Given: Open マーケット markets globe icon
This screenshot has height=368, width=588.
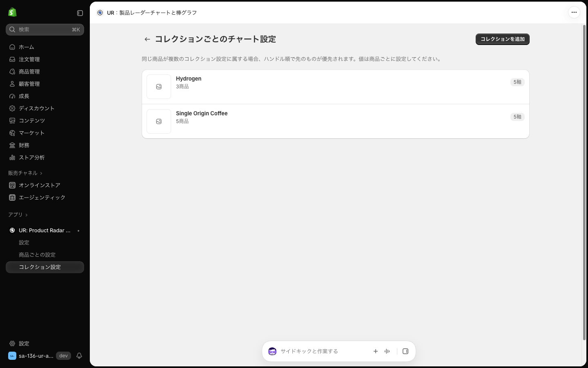Looking at the screenshot, I should click(x=12, y=133).
